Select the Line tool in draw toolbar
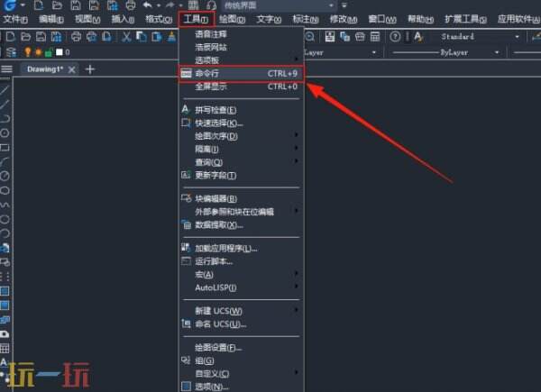 click(5, 90)
